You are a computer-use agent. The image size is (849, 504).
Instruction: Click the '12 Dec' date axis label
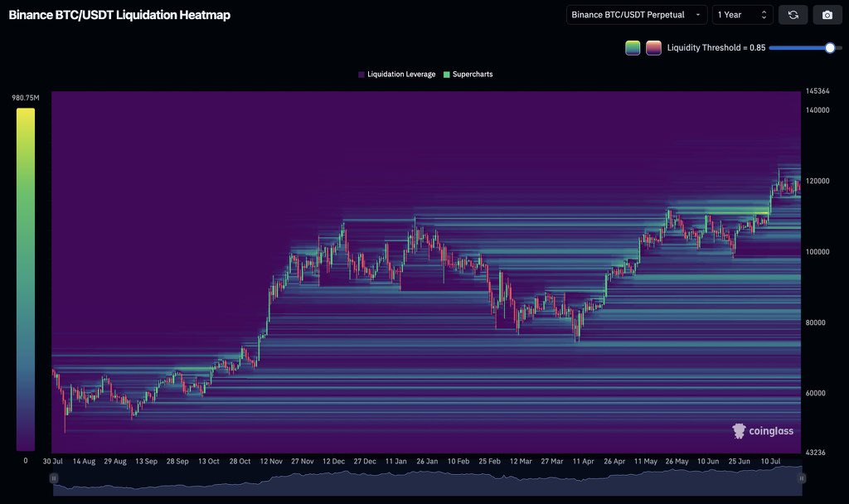[x=333, y=461]
